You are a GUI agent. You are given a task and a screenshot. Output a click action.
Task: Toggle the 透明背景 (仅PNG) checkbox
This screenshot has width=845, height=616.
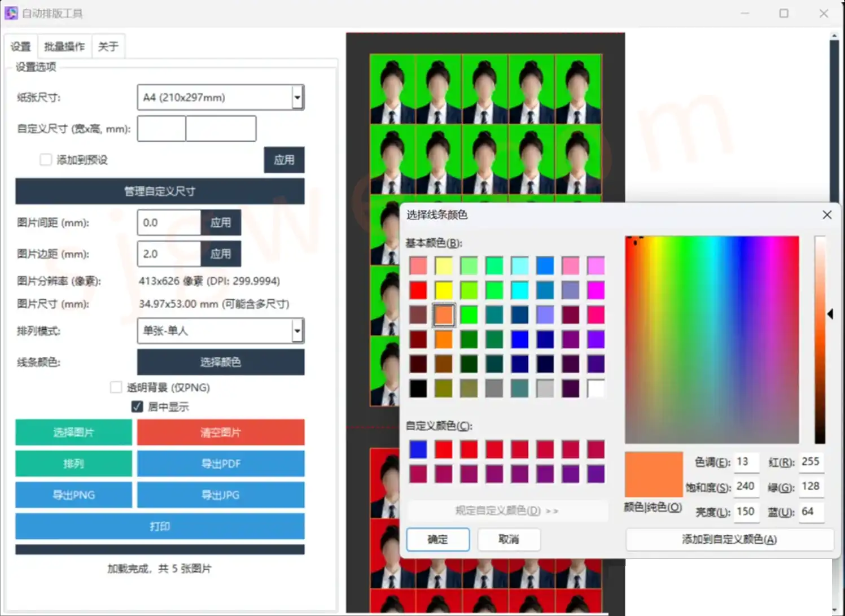point(116,387)
